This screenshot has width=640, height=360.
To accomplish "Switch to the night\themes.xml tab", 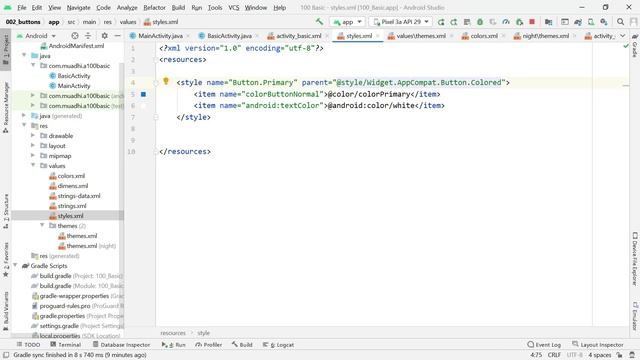I will point(545,36).
